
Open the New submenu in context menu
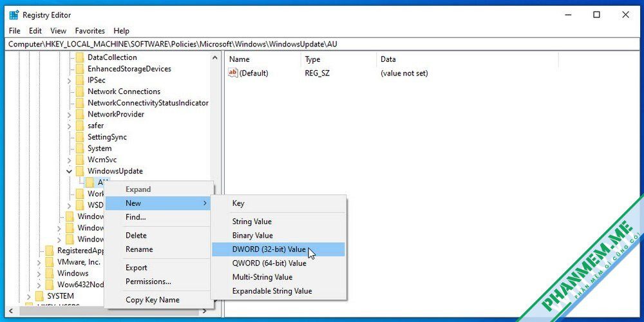pos(159,204)
